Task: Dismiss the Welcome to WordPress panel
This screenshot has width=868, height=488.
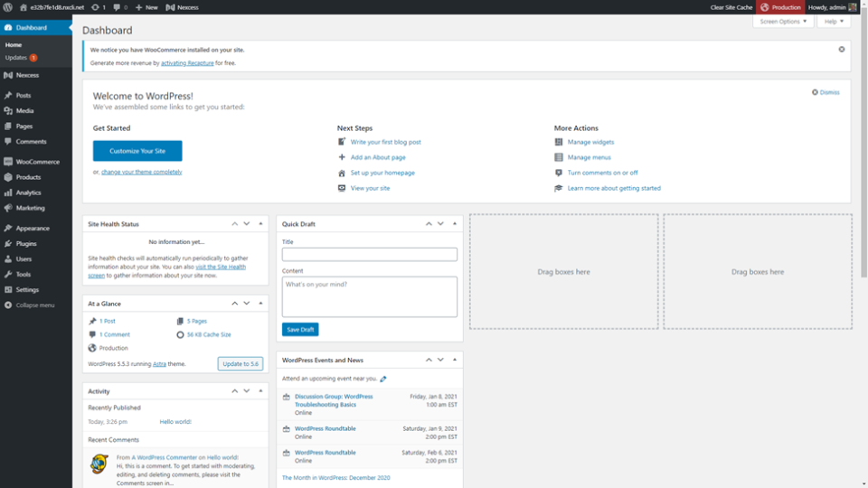Action: 826,92
